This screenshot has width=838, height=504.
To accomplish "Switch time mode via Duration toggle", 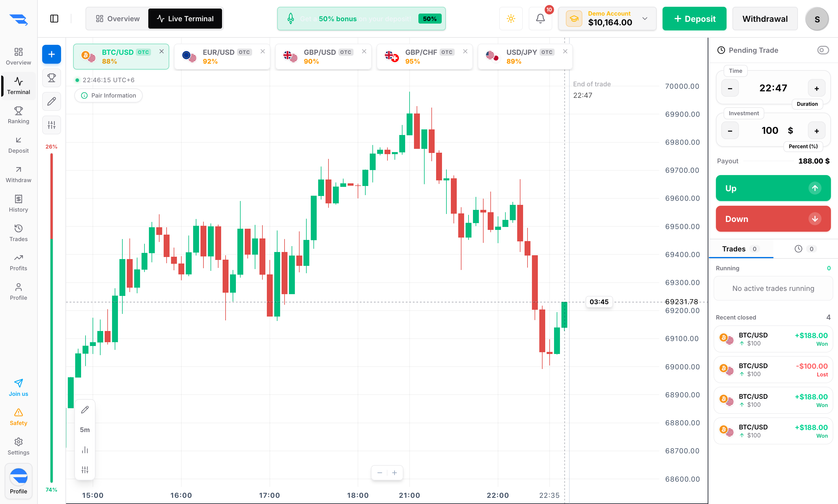I will pos(807,104).
